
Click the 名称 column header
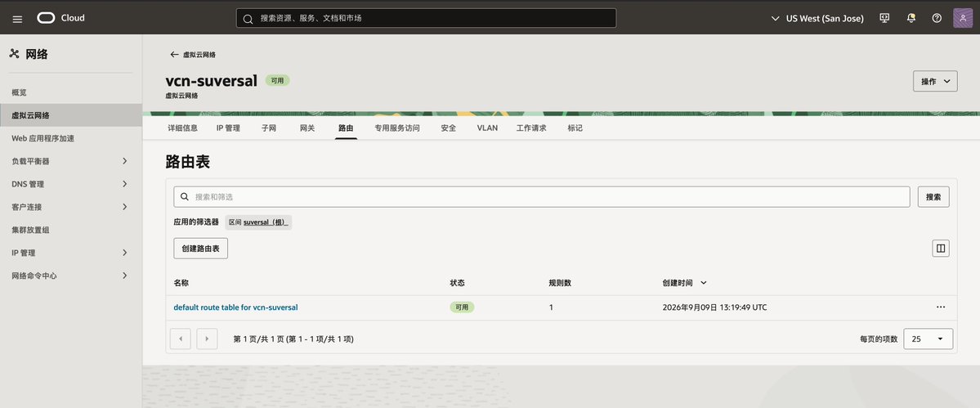click(x=181, y=283)
